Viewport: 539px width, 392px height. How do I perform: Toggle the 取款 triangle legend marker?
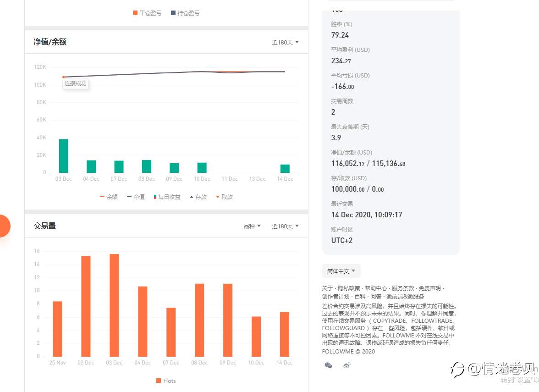point(224,197)
